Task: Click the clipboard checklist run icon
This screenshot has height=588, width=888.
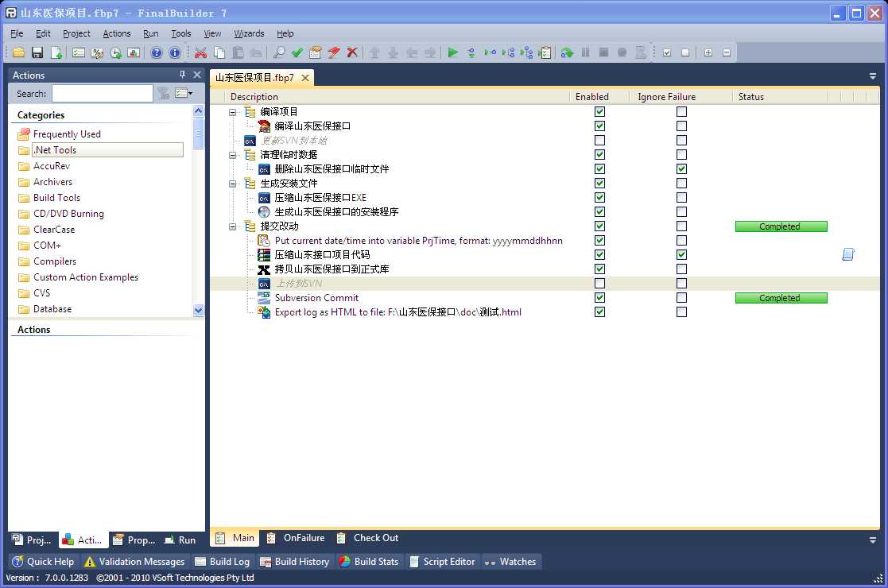Action: pyautogui.click(x=545, y=52)
